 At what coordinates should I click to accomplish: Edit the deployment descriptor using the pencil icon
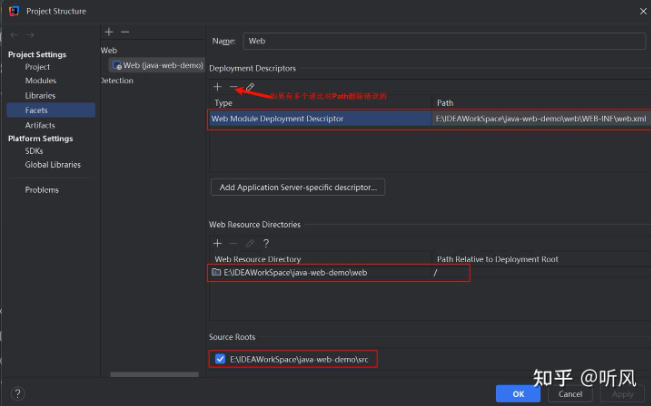[x=250, y=87]
